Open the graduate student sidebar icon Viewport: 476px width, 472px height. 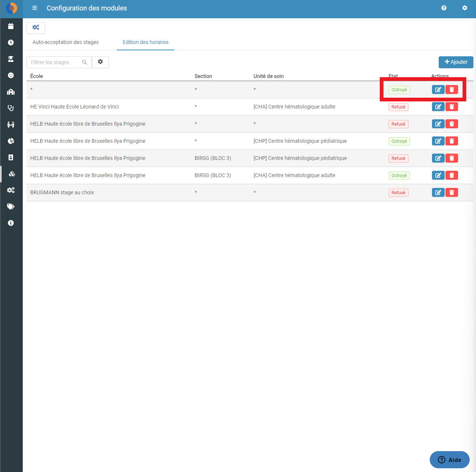[x=11, y=59]
